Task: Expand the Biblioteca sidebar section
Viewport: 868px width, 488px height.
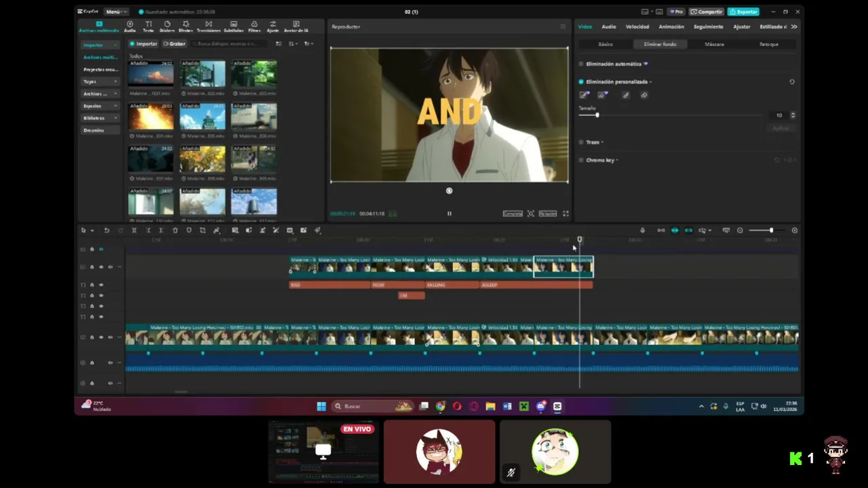Action: pyautogui.click(x=100, y=118)
